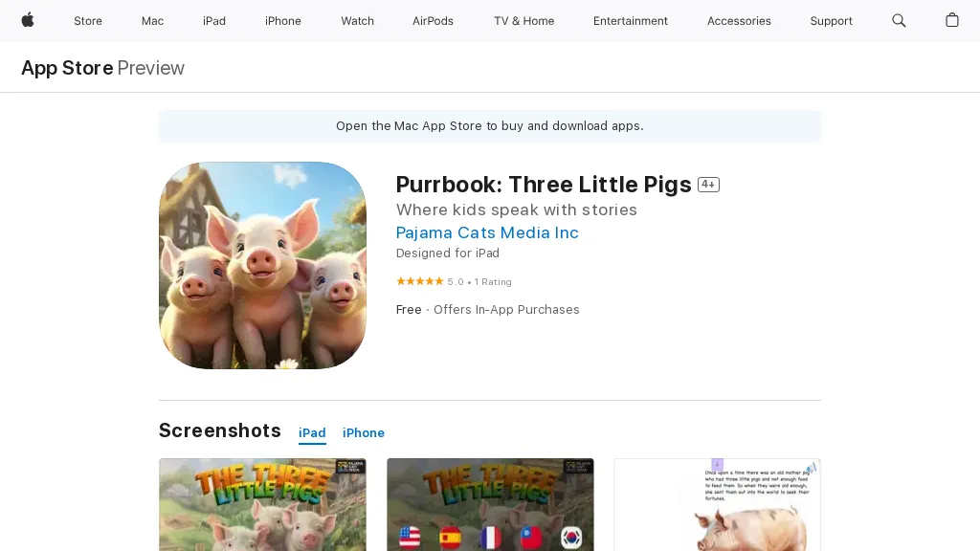Click the Three Little Pigs app icon
980x551 pixels.
[x=262, y=266]
